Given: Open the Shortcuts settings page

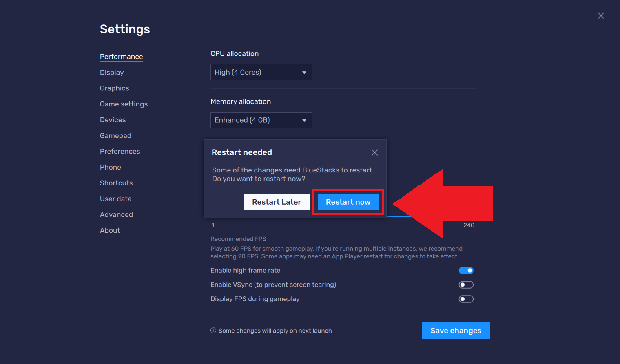Looking at the screenshot, I should click(116, 183).
